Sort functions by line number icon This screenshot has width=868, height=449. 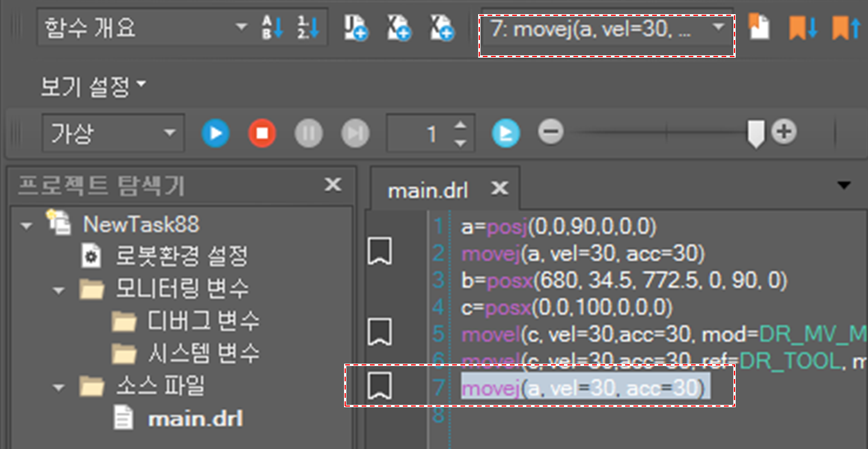click(x=306, y=28)
